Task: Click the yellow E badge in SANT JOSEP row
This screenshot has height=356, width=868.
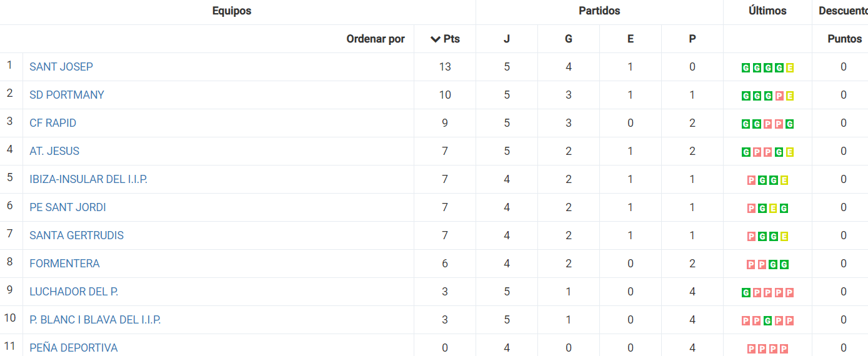Action: [790, 67]
